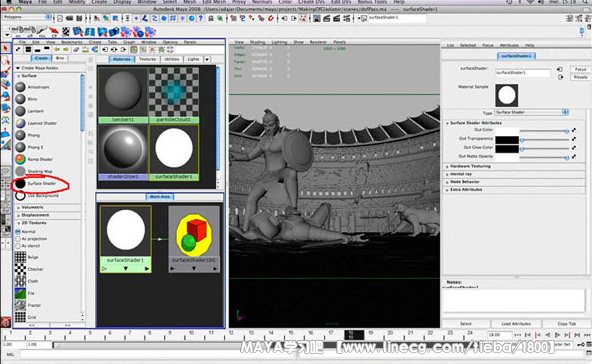Collapse Surface Shader Attributes section
The image size is (592, 364).
[447, 123]
